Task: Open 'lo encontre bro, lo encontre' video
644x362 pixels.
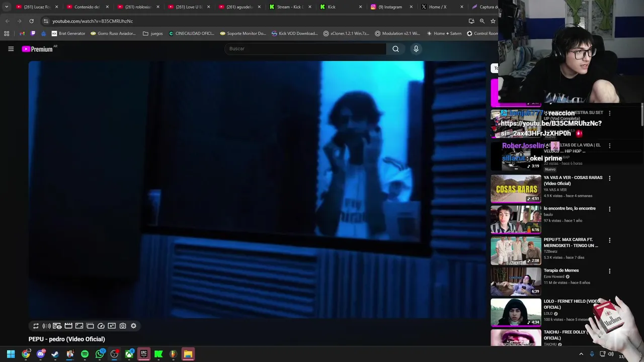Action: [570, 208]
